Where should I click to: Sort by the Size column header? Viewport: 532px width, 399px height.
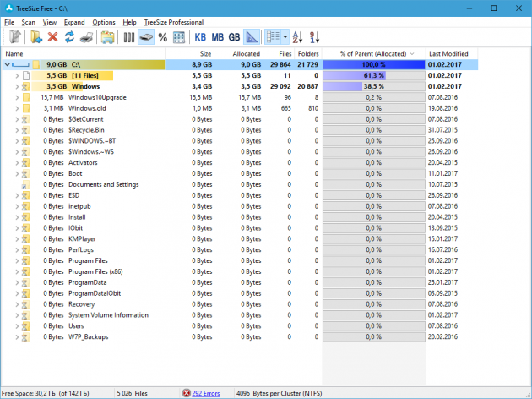[x=190, y=53]
